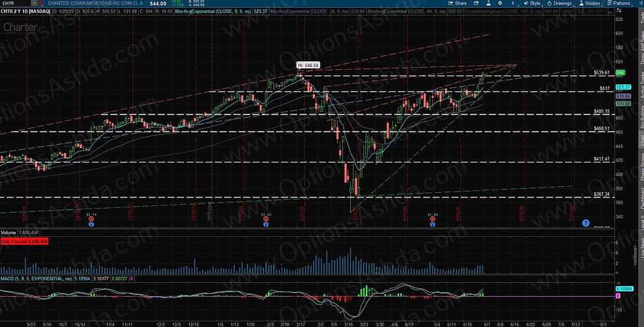The image size is (644, 327).
Task: Select the Chart sidebar tab
Action: [641, 140]
